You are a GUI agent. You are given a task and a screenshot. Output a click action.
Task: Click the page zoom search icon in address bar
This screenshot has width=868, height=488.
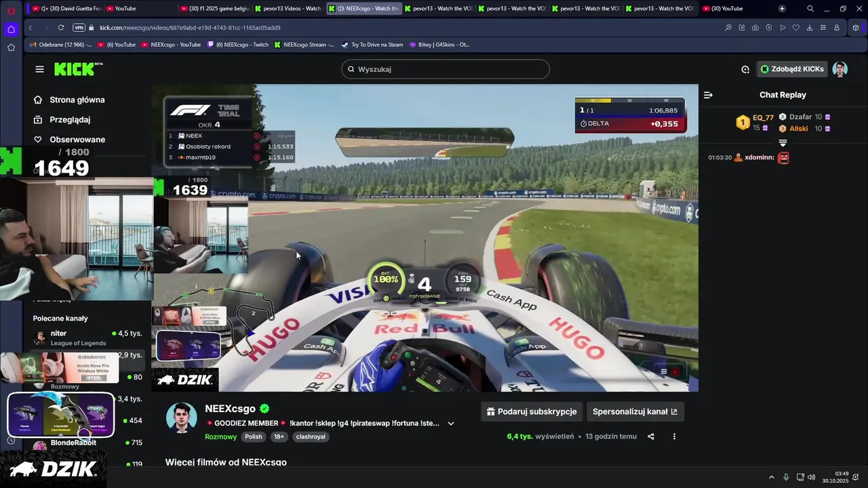728,28
